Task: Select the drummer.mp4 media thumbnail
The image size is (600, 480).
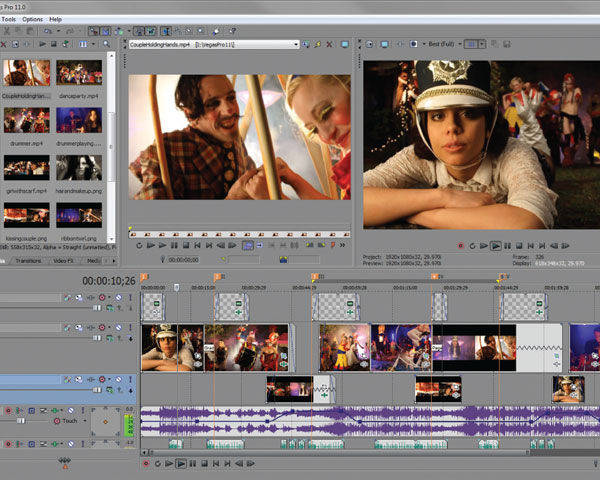Action: [26, 120]
